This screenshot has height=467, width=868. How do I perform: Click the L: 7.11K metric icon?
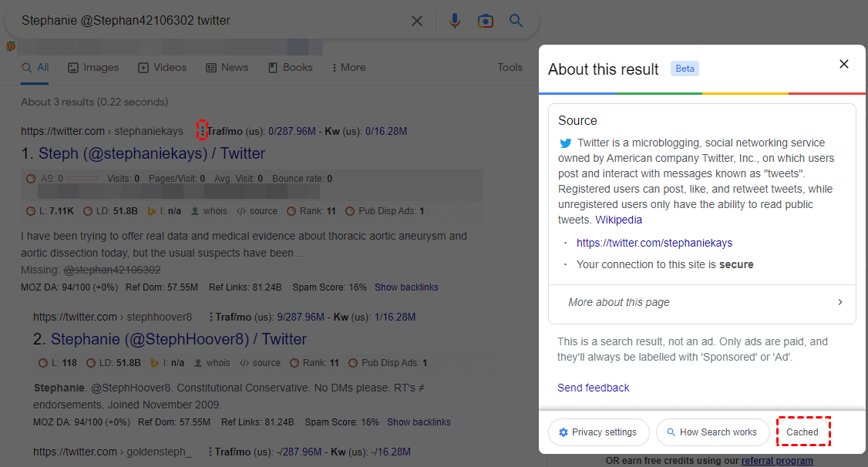30,211
